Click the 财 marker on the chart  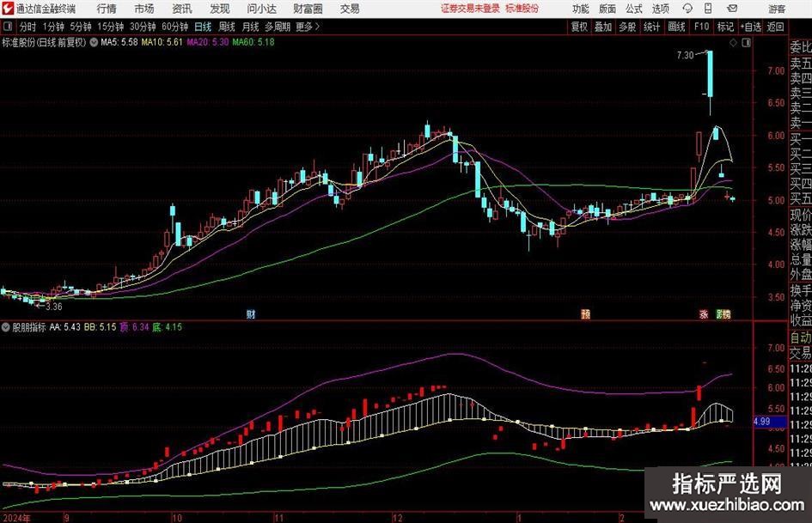coord(251,313)
